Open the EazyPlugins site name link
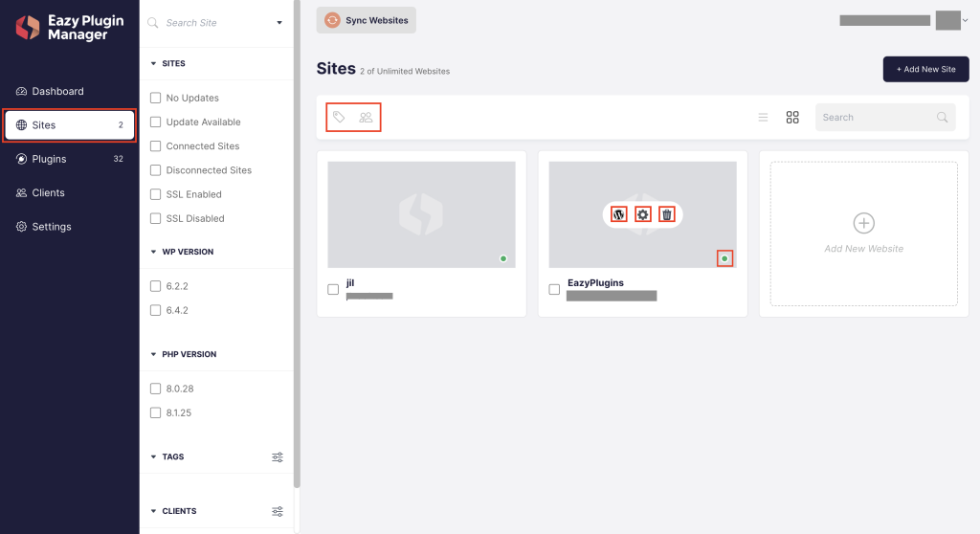This screenshot has height=534, width=980. 595,282
